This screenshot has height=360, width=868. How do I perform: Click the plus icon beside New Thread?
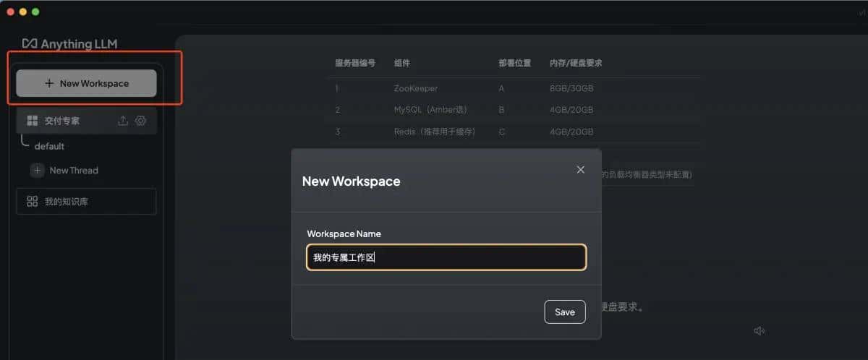(x=38, y=171)
